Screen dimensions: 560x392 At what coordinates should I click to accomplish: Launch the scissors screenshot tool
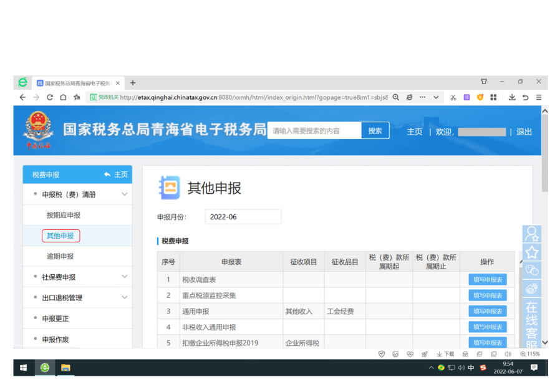click(453, 97)
